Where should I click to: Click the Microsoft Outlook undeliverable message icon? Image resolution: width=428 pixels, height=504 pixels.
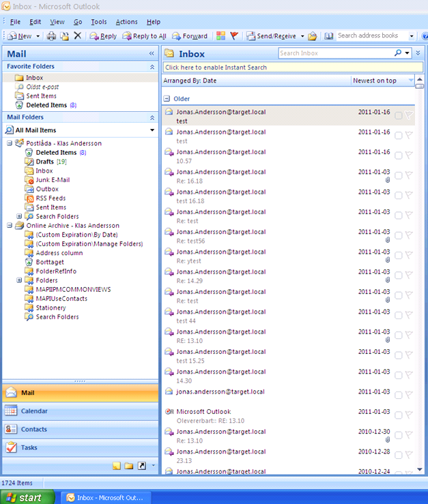click(x=169, y=411)
